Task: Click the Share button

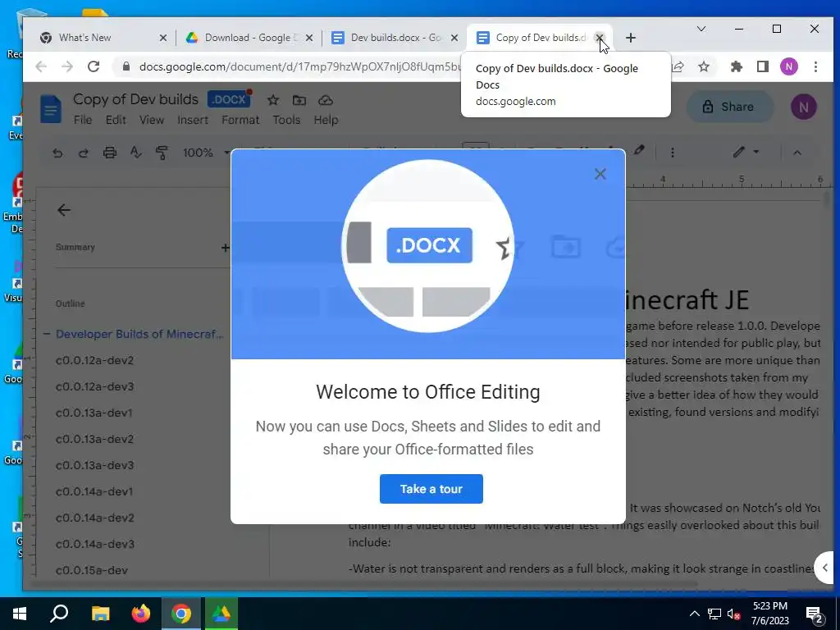Action: tap(729, 107)
